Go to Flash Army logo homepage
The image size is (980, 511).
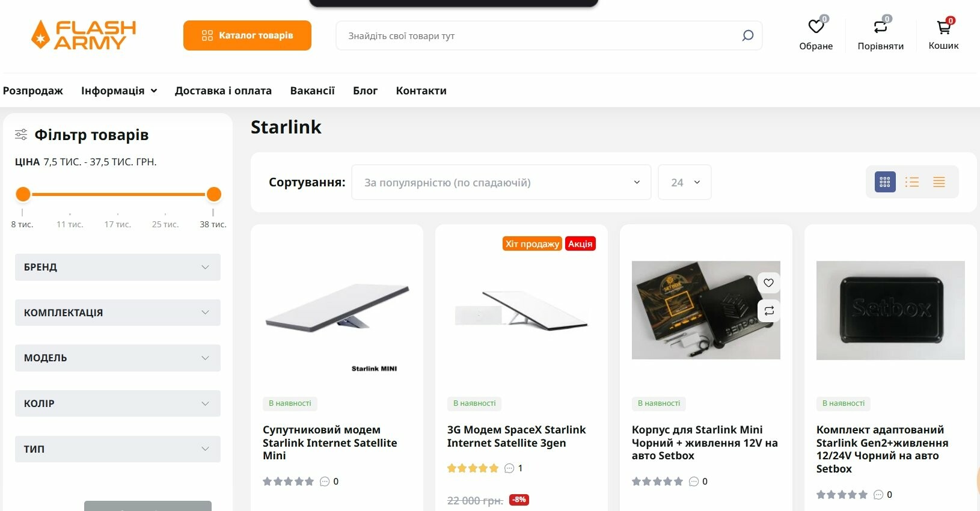[x=84, y=35]
